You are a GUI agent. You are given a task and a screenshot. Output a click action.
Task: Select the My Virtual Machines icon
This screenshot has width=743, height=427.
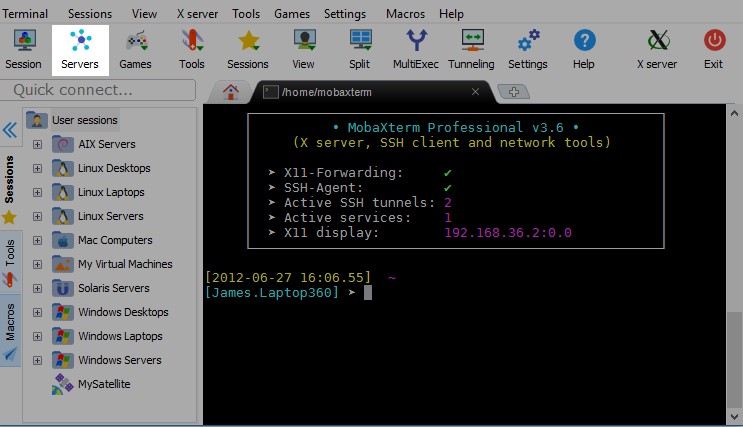(x=63, y=264)
